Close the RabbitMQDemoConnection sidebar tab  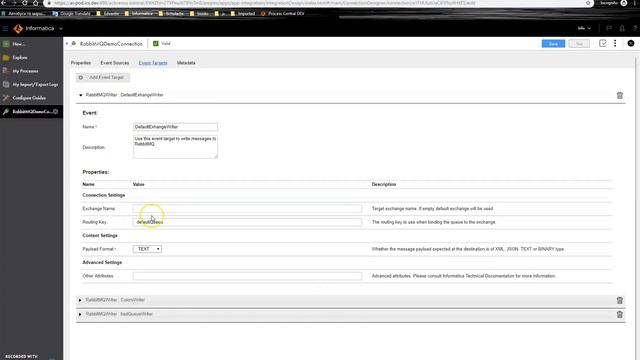(x=56, y=111)
